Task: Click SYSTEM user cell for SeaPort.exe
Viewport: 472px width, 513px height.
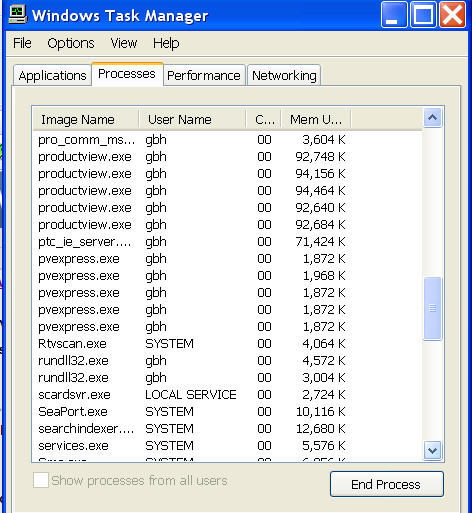Action: [x=169, y=412]
